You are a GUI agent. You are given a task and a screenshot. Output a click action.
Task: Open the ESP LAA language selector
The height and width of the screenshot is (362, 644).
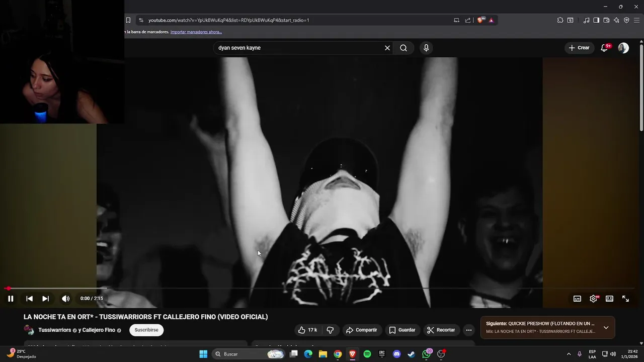[x=592, y=354]
